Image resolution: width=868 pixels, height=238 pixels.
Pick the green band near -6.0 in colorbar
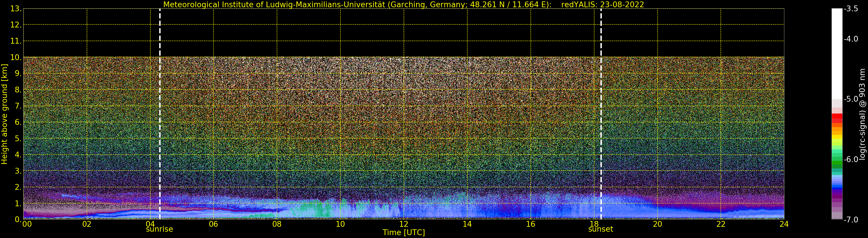tap(837, 162)
